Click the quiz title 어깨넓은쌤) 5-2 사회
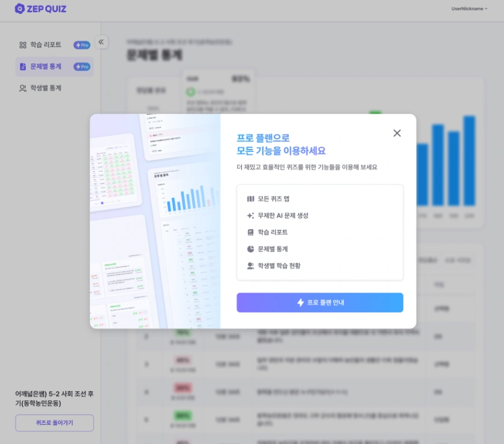 pyautogui.click(x=54, y=398)
